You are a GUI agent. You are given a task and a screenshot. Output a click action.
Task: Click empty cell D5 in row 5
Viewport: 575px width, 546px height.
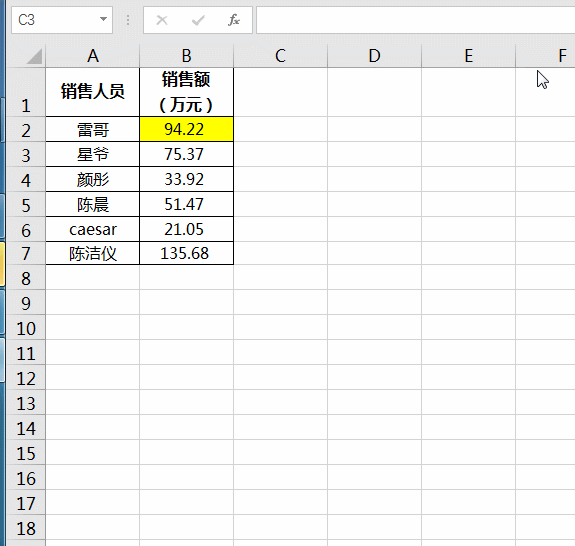point(374,204)
